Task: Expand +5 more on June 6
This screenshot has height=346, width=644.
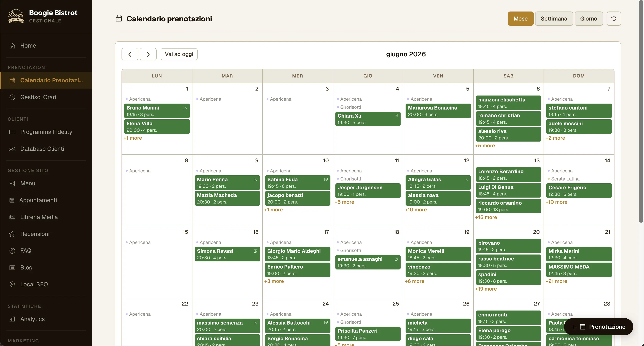Action: 485,146
